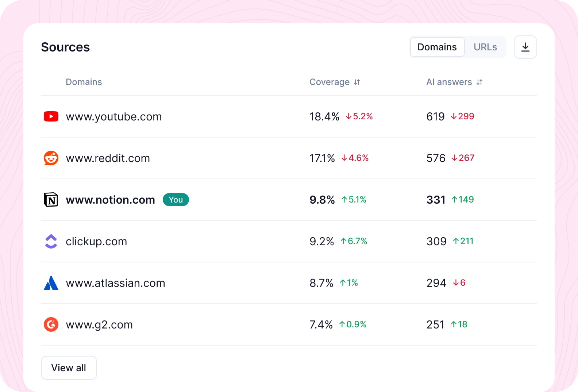Click Atlassian coverage value 8.7%
This screenshot has width=578, height=392.
321,283
